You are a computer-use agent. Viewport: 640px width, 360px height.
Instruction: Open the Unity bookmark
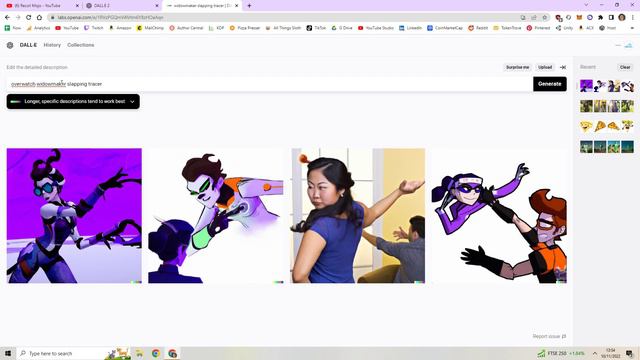point(564,28)
